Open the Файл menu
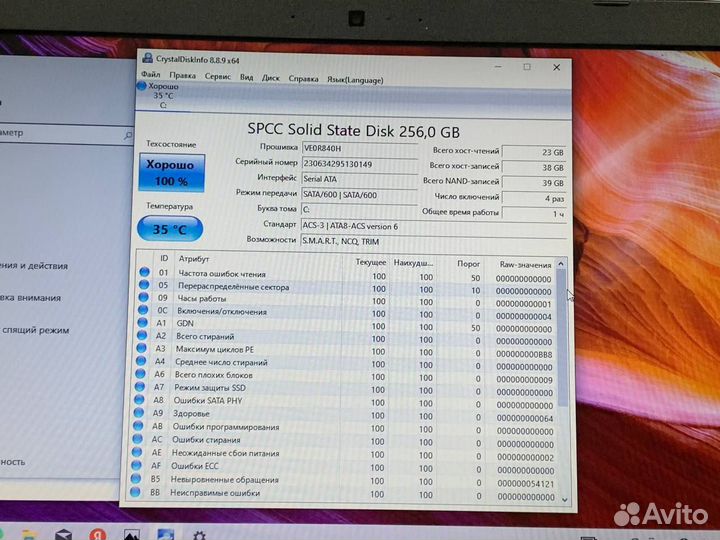 coord(151,74)
